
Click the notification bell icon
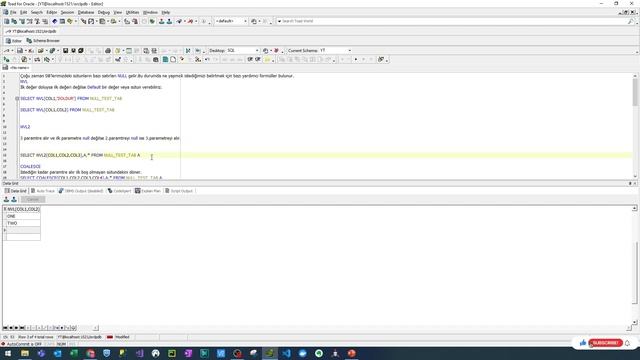click(628, 343)
